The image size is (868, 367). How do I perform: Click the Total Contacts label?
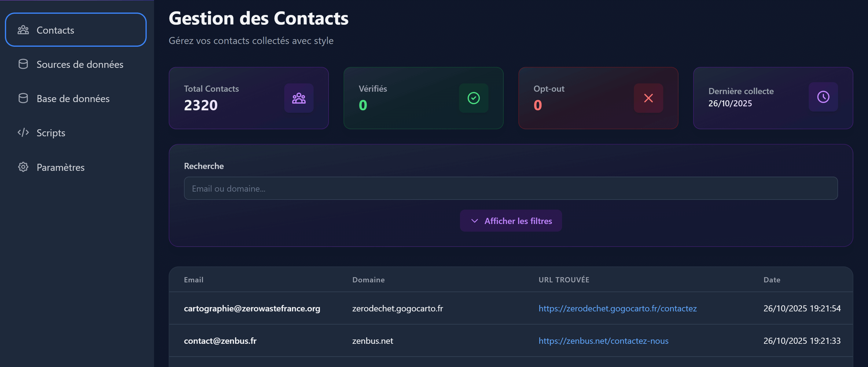[211, 89]
